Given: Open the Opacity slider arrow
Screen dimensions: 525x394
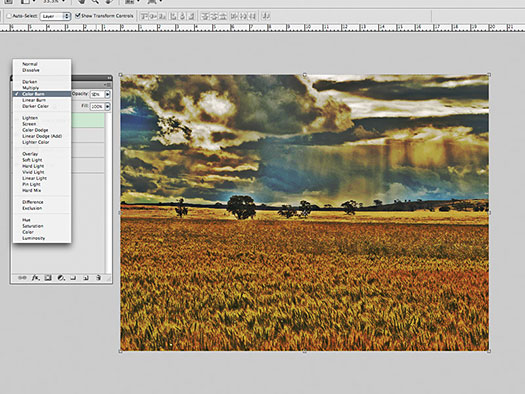Looking at the screenshot, I should [107, 94].
